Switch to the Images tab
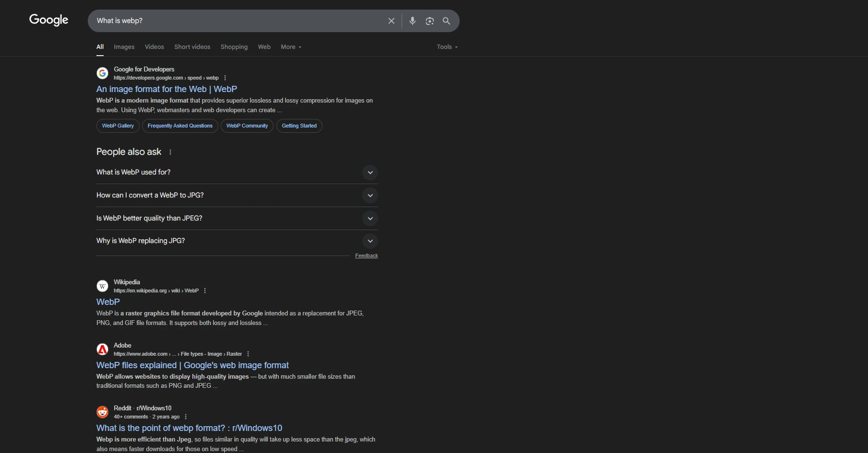868x453 pixels. [x=124, y=46]
